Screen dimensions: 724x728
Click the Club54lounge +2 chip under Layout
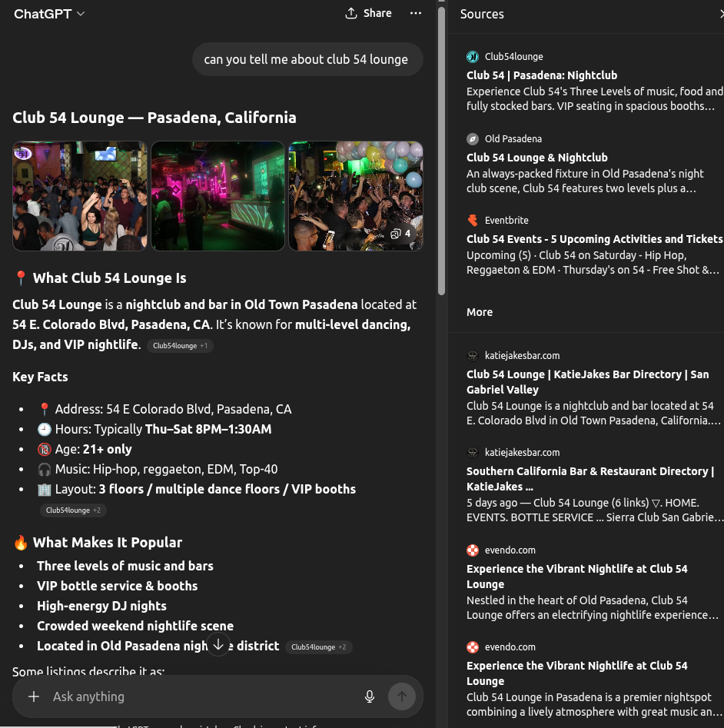(73, 510)
